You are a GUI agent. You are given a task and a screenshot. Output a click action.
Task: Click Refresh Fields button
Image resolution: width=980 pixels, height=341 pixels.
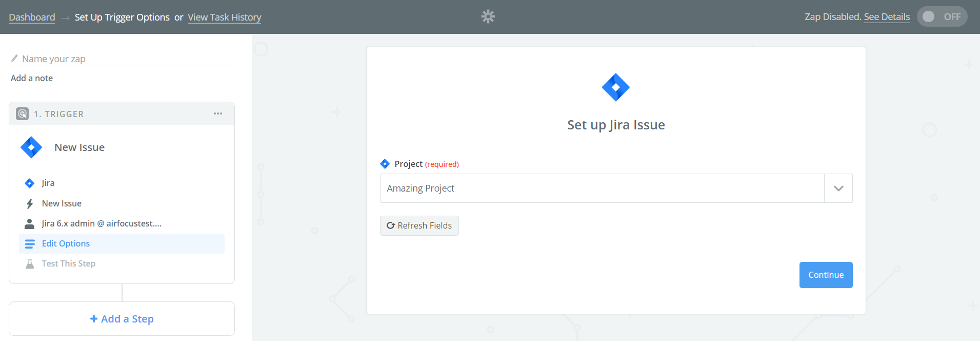pos(419,225)
